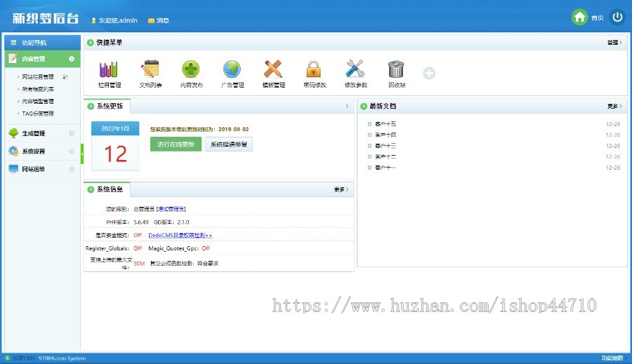Click the 新织梦后台 logo

pyautogui.click(x=45, y=18)
